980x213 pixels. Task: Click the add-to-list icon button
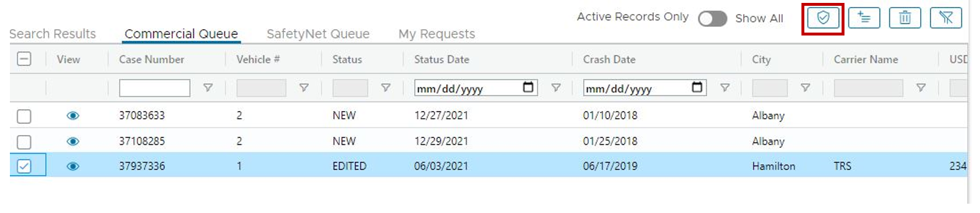(864, 17)
